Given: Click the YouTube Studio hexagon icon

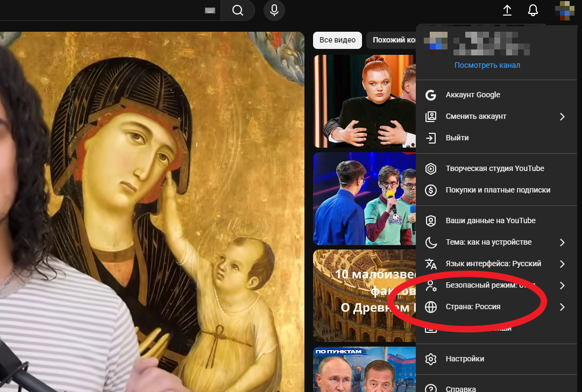Looking at the screenshot, I should pos(430,168).
